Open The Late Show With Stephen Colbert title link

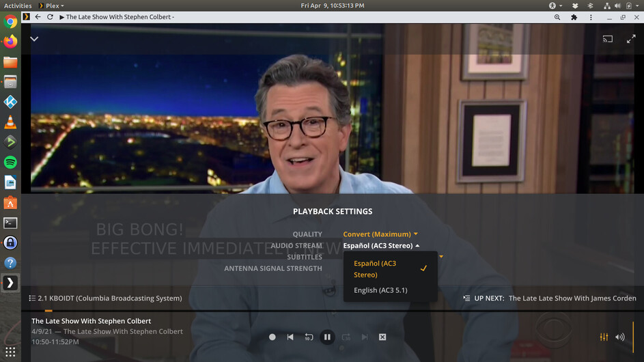tap(92, 321)
